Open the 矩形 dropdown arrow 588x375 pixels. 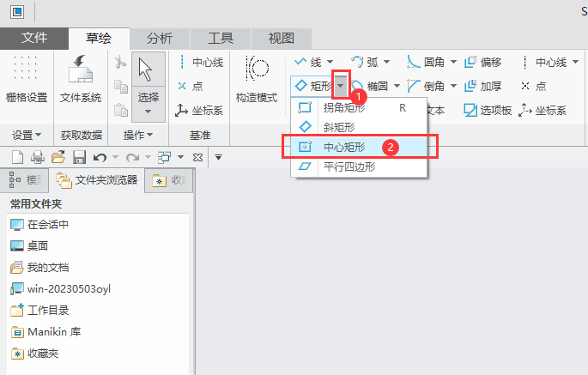tap(341, 86)
